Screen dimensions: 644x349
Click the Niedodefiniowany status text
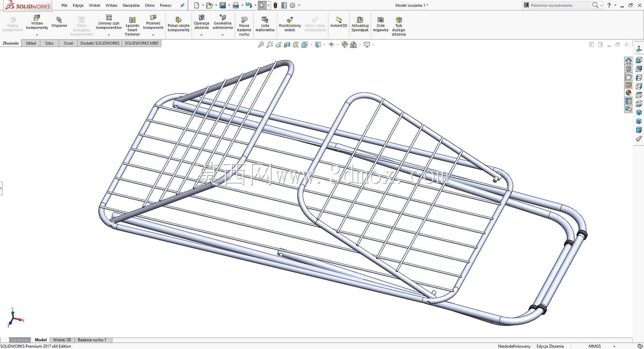[x=514, y=346]
